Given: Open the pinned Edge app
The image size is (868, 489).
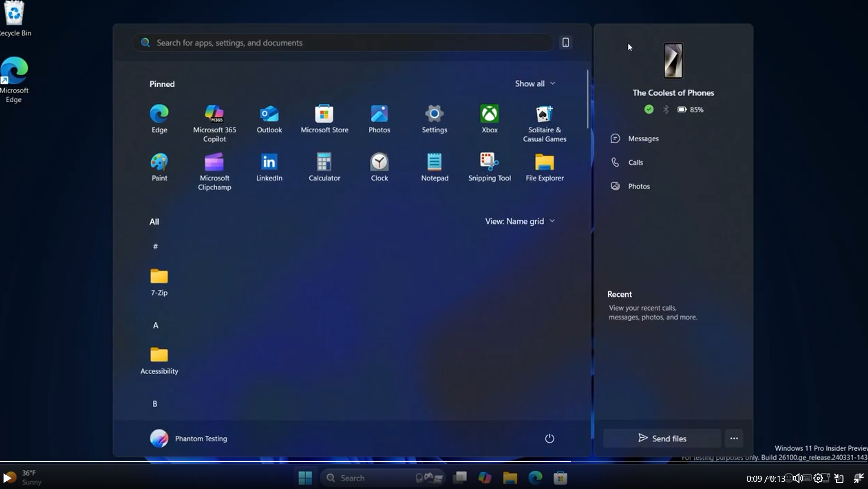Looking at the screenshot, I should [159, 119].
